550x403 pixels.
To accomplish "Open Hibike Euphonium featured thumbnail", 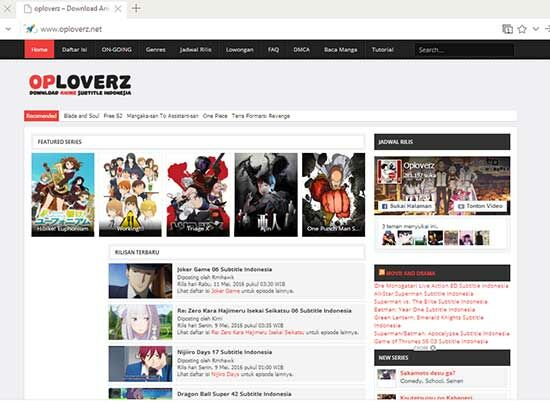I will click(63, 195).
